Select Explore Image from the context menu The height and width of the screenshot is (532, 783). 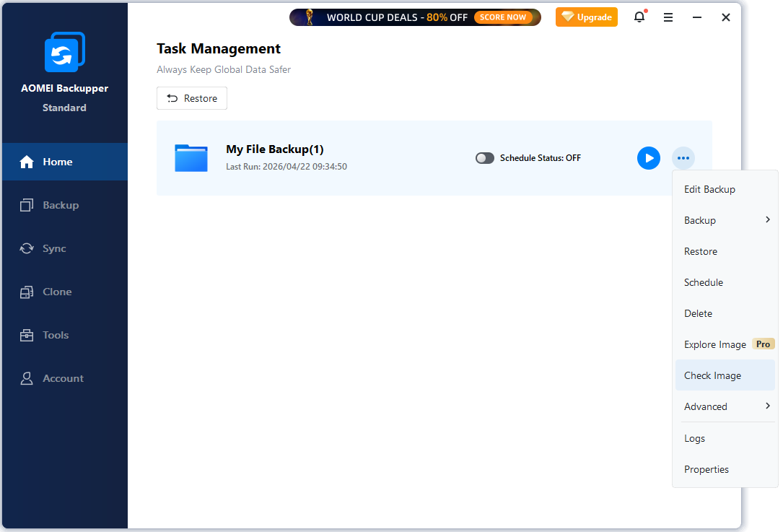tap(725, 344)
